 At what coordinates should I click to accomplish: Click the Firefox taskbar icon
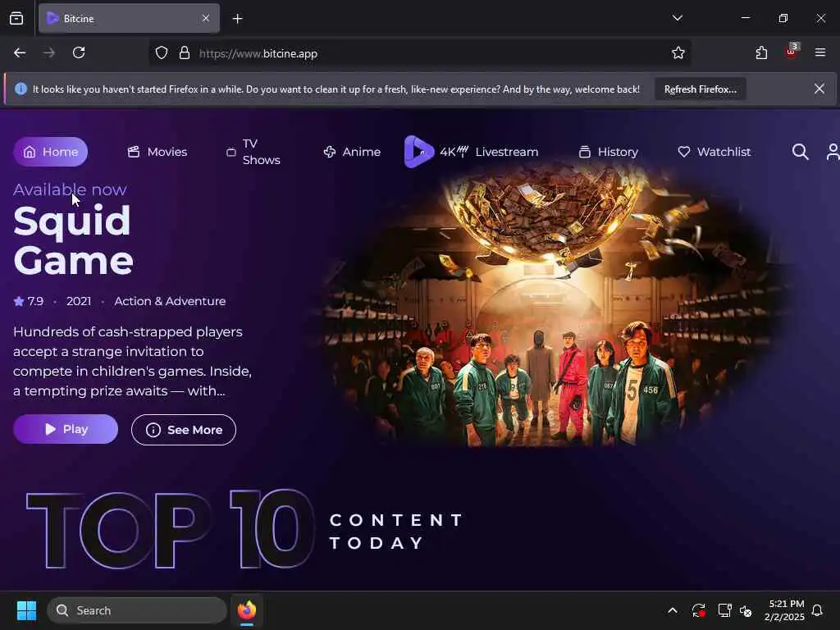click(x=247, y=610)
